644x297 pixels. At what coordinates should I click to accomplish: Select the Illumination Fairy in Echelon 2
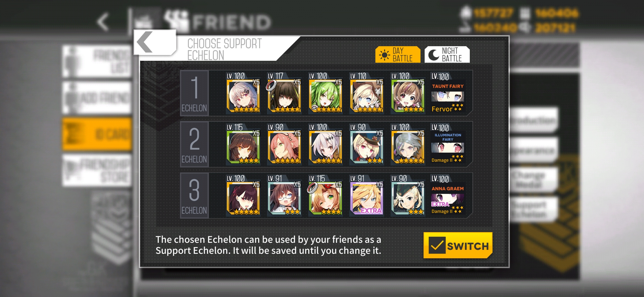tap(448, 144)
